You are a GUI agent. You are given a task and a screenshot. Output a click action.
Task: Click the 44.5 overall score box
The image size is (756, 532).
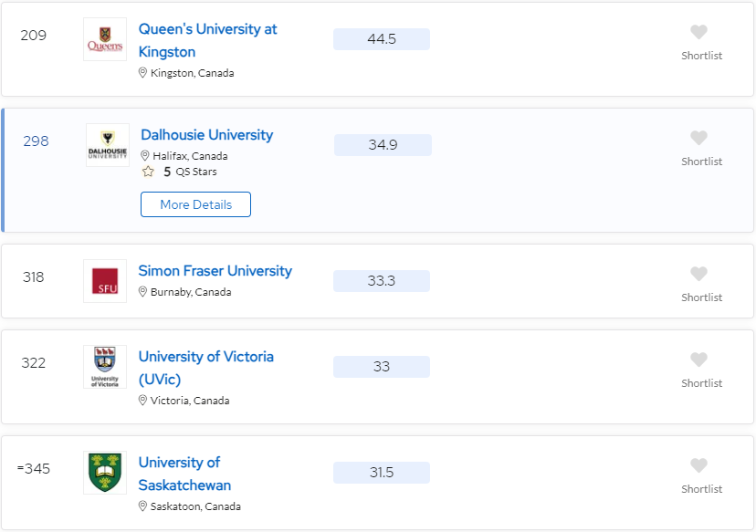pyautogui.click(x=382, y=39)
